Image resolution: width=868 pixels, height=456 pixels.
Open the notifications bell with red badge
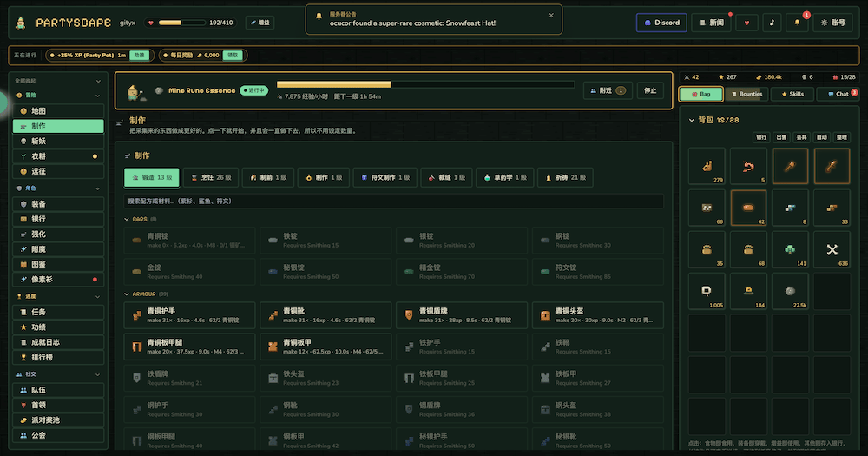pos(797,23)
